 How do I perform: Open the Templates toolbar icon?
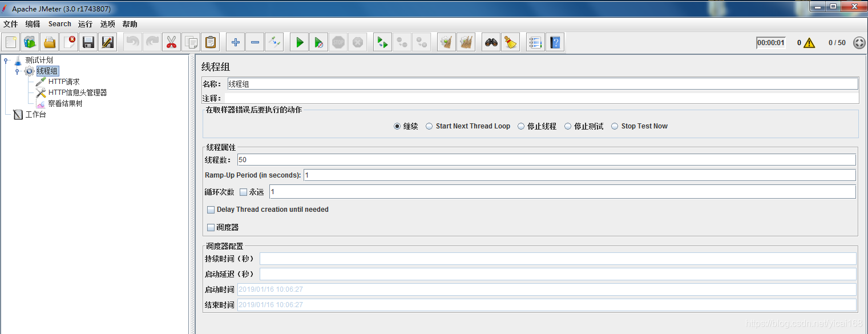pyautogui.click(x=30, y=42)
